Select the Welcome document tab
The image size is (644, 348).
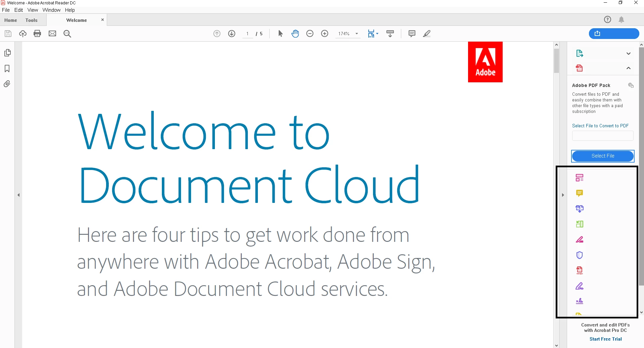click(x=77, y=20)
